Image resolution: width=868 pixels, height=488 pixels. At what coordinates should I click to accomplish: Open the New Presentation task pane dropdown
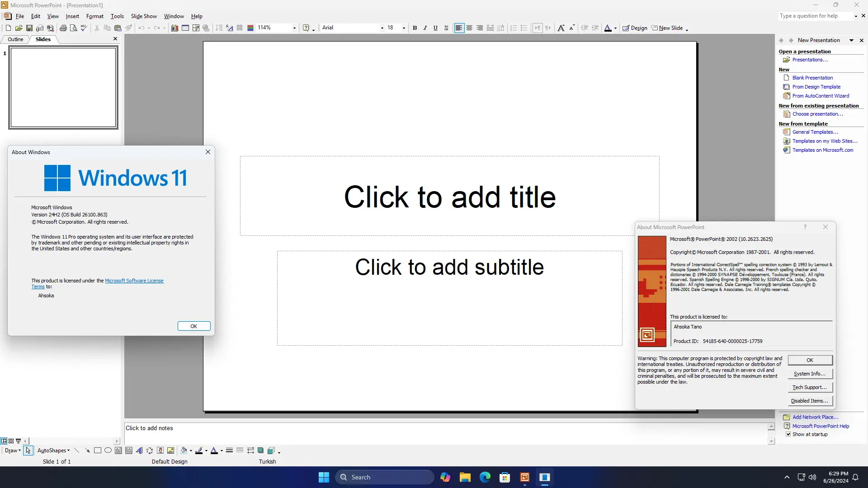tap(851, 40)
